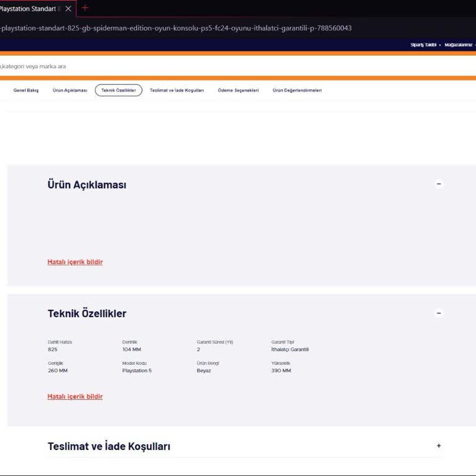Click Hatalı içerik bildir under Ürün Açıklaması
The width and height of the screenshot is (476, 476).
75,262
